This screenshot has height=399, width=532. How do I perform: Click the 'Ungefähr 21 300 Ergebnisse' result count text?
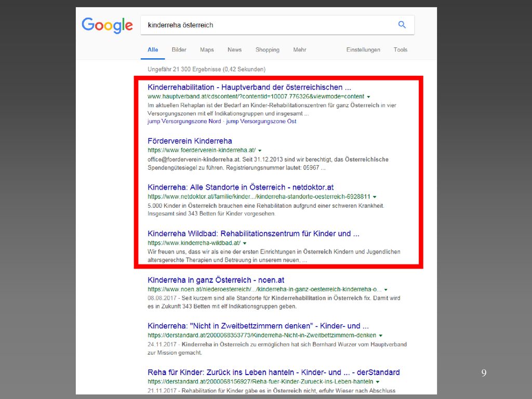click(x=206, y=69)
